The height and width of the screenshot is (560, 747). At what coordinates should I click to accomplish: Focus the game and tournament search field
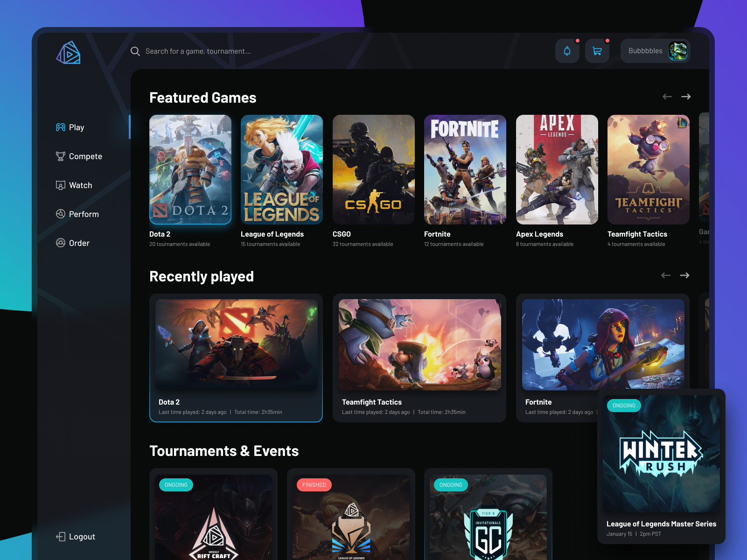(198, 51)
